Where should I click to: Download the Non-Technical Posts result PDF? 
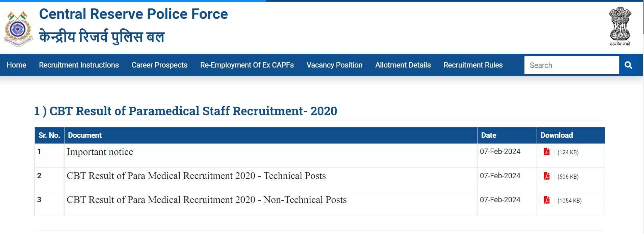pyautogui.click(x=547, y=200)
